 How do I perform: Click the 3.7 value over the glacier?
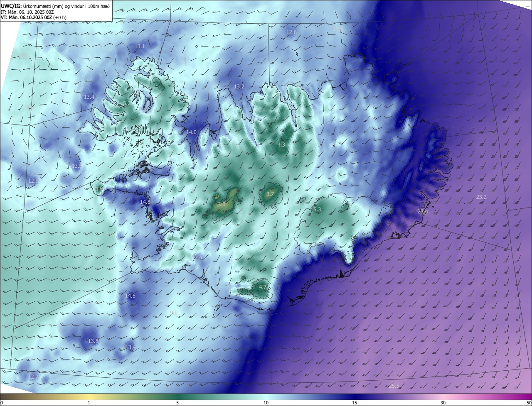[x=270, y=194]
